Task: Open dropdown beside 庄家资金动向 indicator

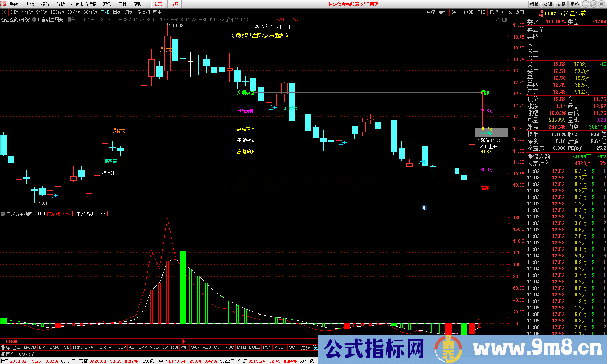Action: [3, 214]
